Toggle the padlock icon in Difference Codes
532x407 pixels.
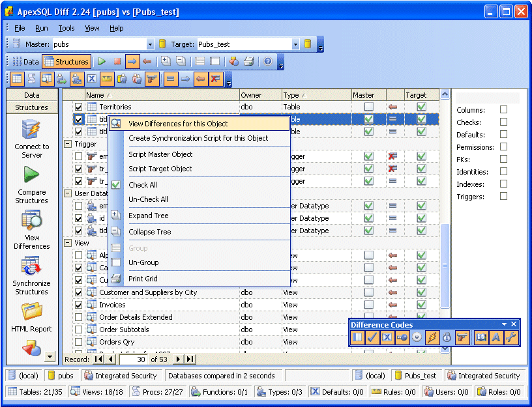(x=447, y=337)
